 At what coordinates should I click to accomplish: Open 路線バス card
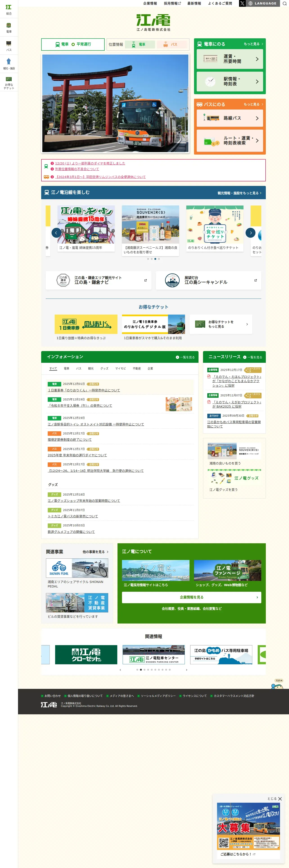pos(230,118)
